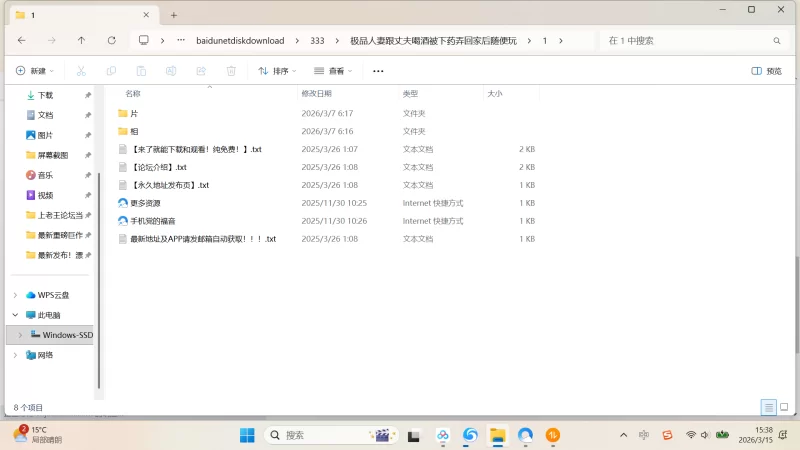
Task: Expand the WPS云盘 tree node
Action: tap(15, 295)
